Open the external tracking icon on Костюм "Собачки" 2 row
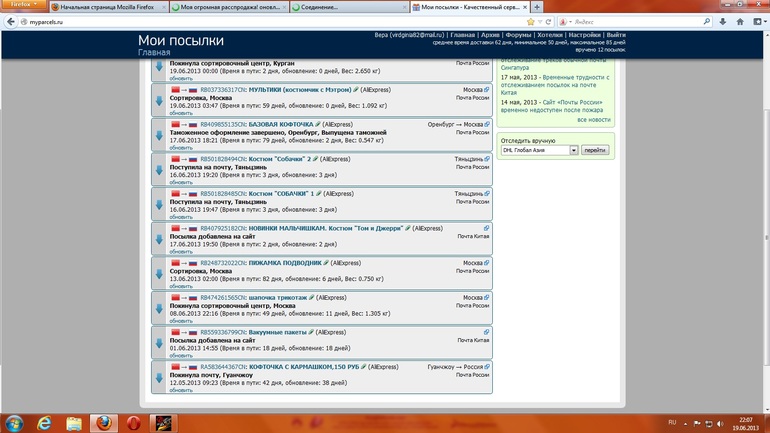The width and height of the screenshot is (770, 433). coord(487,159)
